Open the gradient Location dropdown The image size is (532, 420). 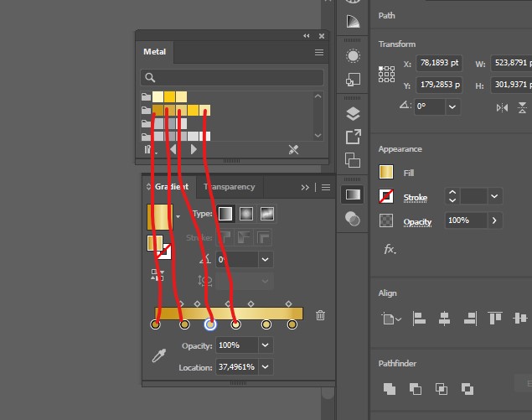point(266,367)
